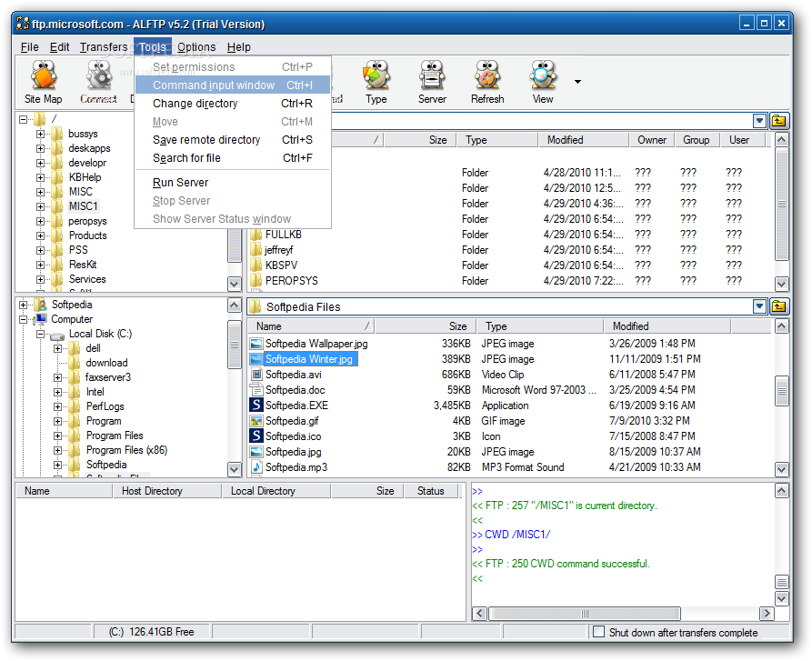The image size is (812, 661).
Task: Expand Program Files folder in local tree
Action: tap(57, 436)
